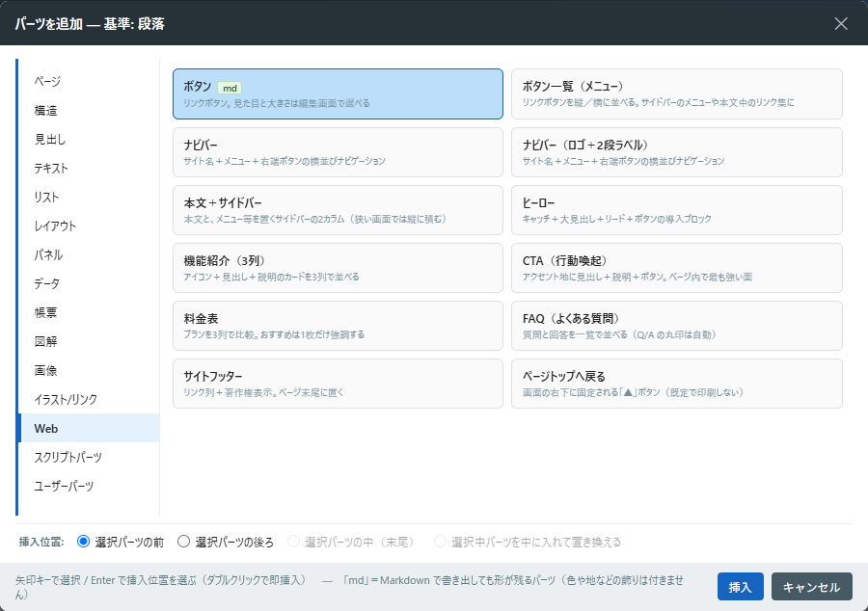Click the 挿入位置: label

point(41,542)
